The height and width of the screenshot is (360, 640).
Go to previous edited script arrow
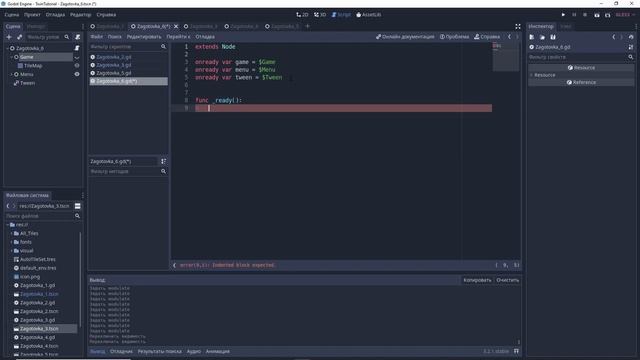click(509, 37)
